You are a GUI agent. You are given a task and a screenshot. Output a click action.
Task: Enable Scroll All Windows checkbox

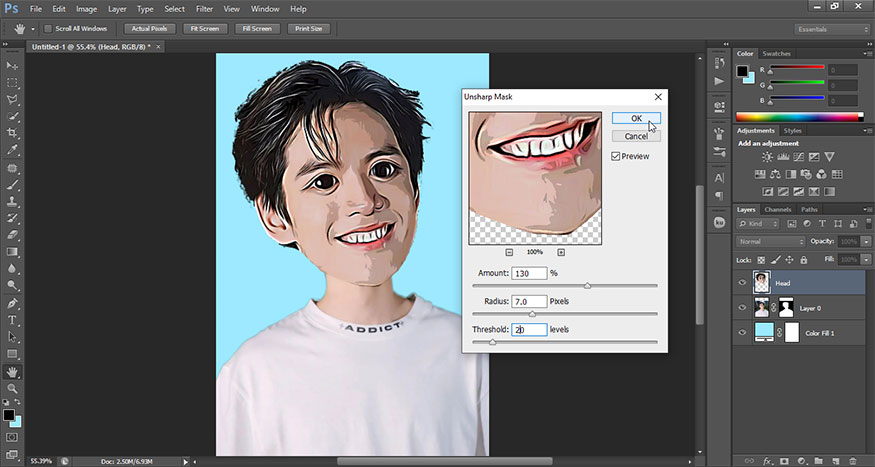[48, 28]
